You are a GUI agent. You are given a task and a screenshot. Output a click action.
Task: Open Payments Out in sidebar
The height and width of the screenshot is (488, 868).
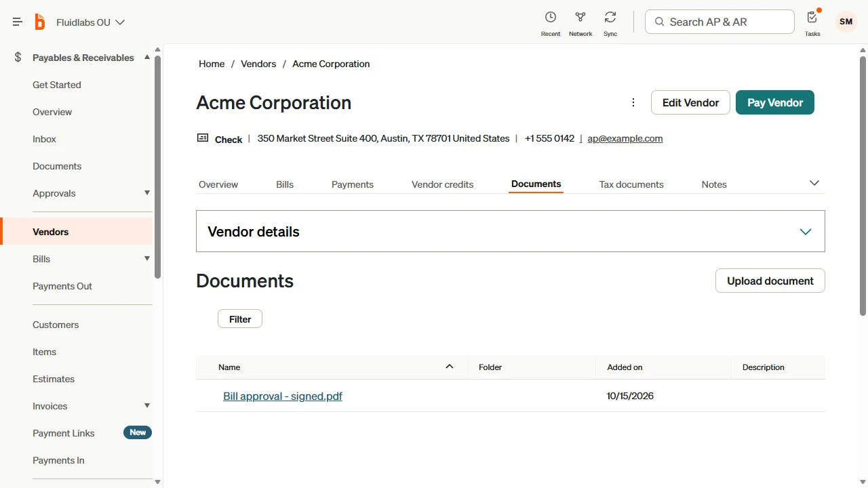click(x=62, y=286)
